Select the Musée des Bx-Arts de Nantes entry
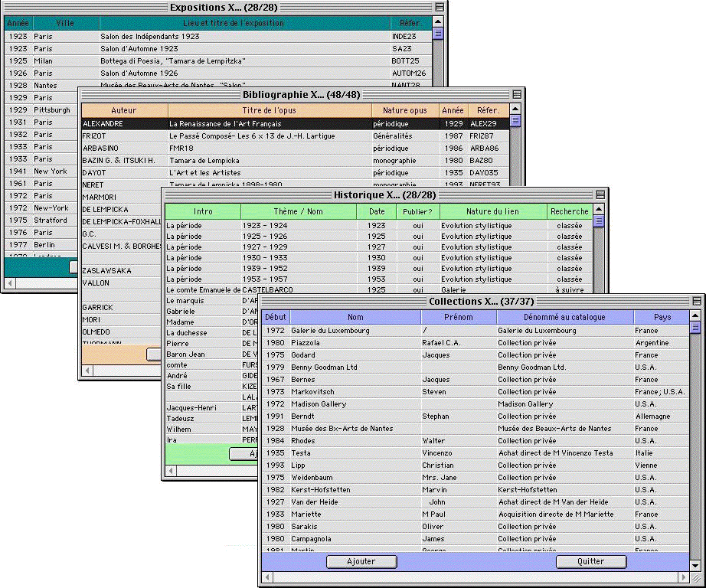Screen dimensions: 706x588 click(x=342, y=429)
